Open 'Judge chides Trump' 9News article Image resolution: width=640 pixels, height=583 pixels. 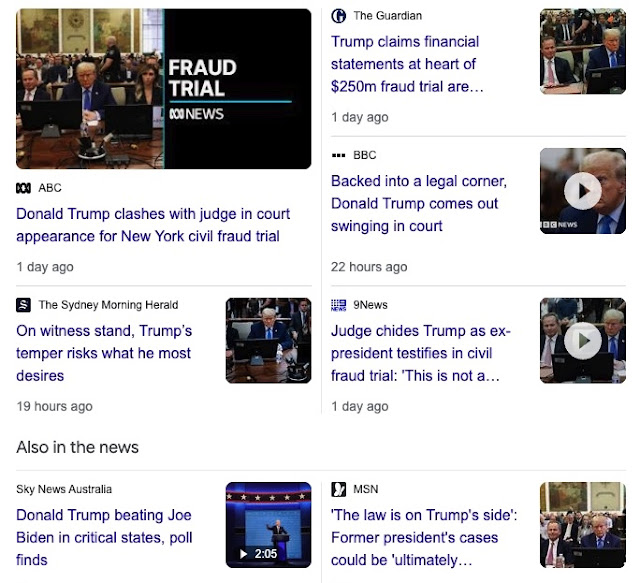point(421,353)
